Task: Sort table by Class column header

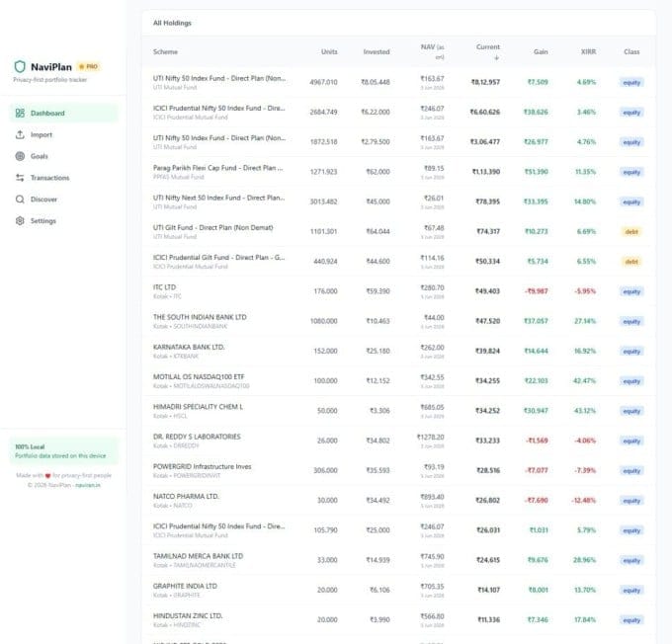Action: [631, 51]
